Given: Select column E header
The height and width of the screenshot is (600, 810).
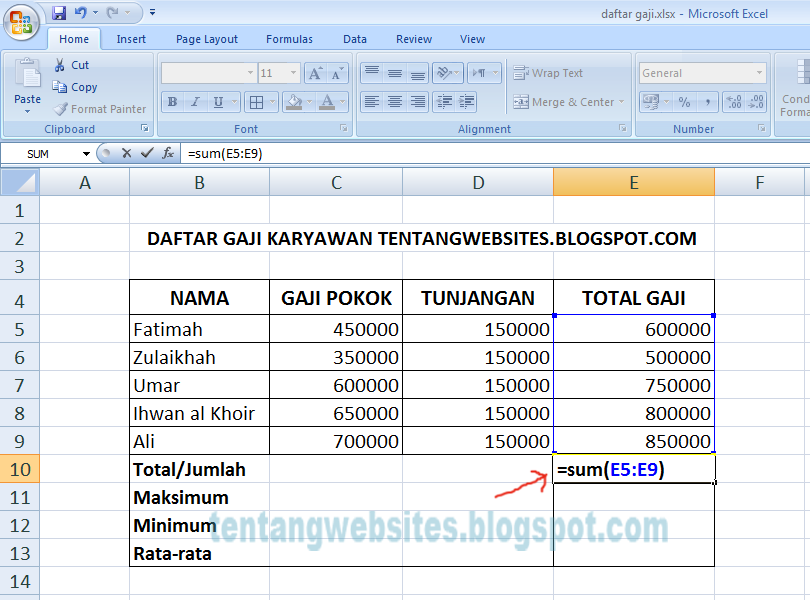Looking at the screenshot, I should pyautogui.click(x=634, y=182).
